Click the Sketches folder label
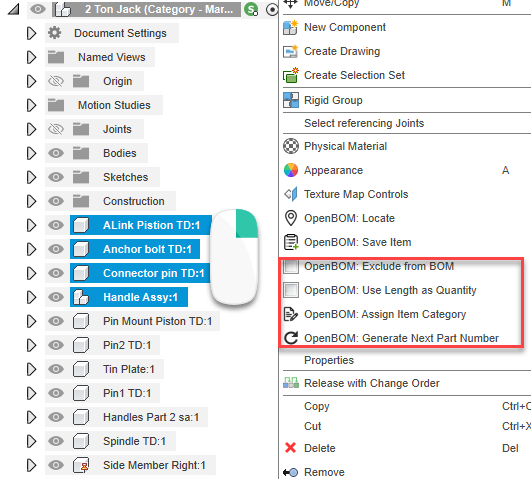Screen dimensions: 531x479 (x=126, y=177)
